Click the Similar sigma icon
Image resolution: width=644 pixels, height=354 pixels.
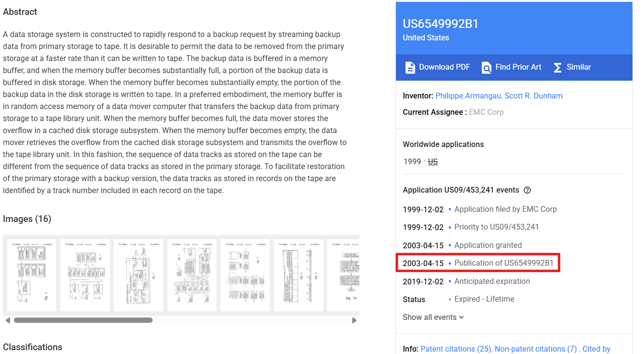[x=557, y=67]
